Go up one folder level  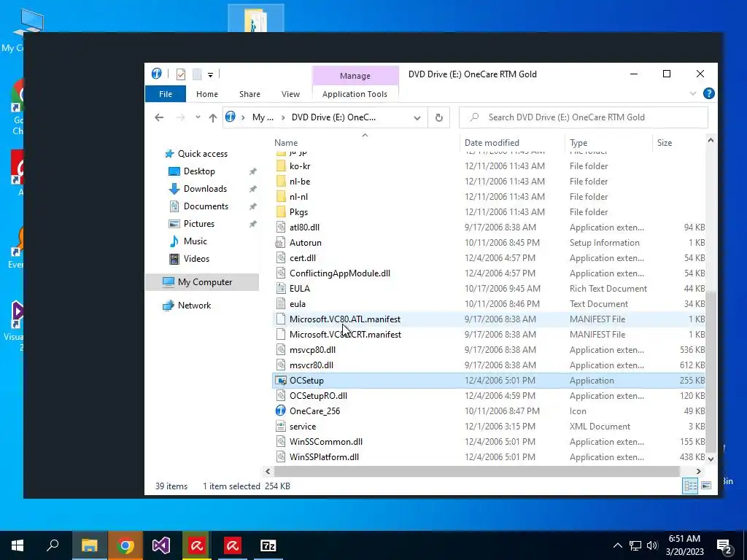click(212, 117)
